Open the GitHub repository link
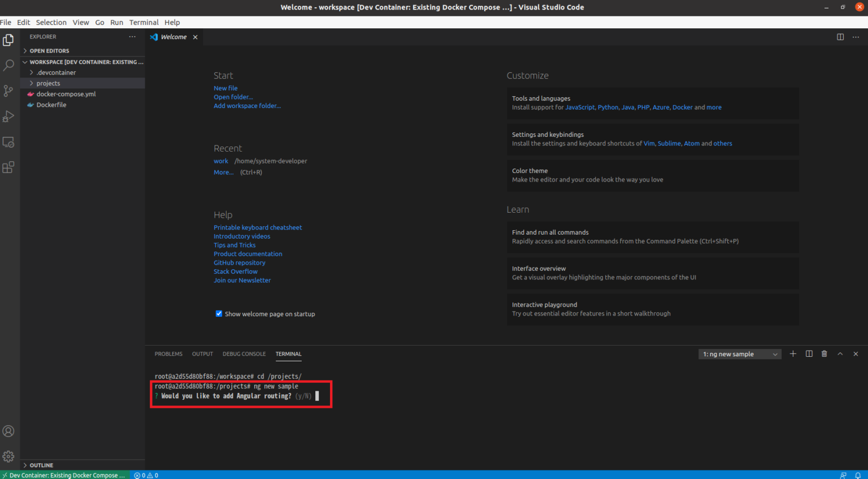This screenshot has width=868, height=479. tap(239, 263)
